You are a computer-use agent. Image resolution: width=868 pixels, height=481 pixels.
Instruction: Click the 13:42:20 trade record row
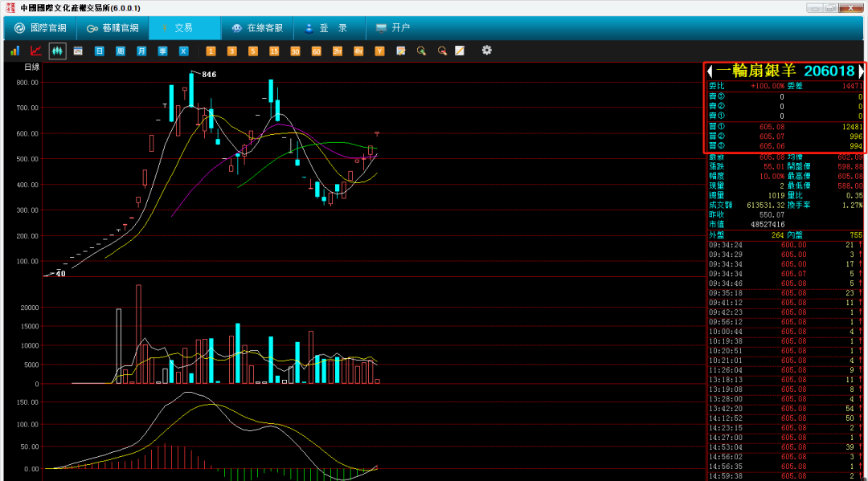[785, 409]
